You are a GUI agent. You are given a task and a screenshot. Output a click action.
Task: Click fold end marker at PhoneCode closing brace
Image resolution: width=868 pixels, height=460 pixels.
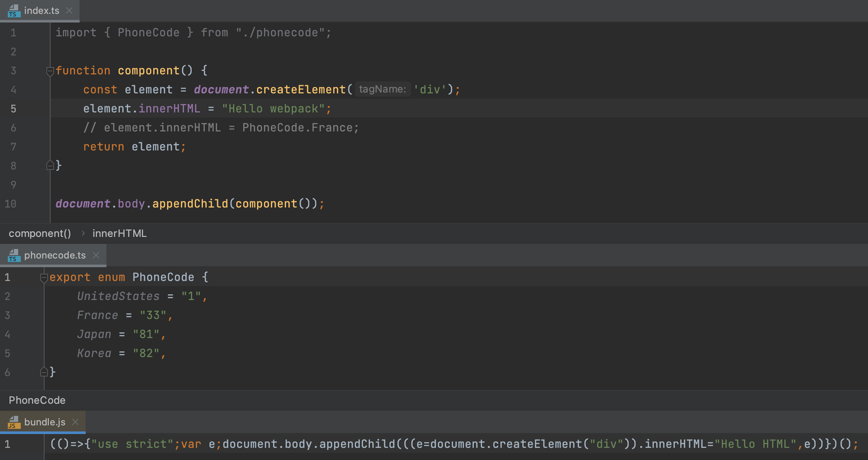(44, 372)
